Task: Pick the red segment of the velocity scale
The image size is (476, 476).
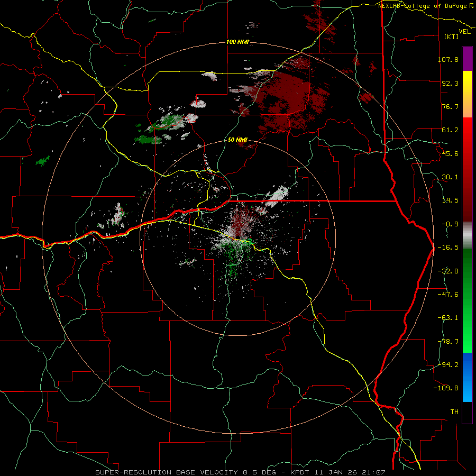Action: click(x=467, y=169)
